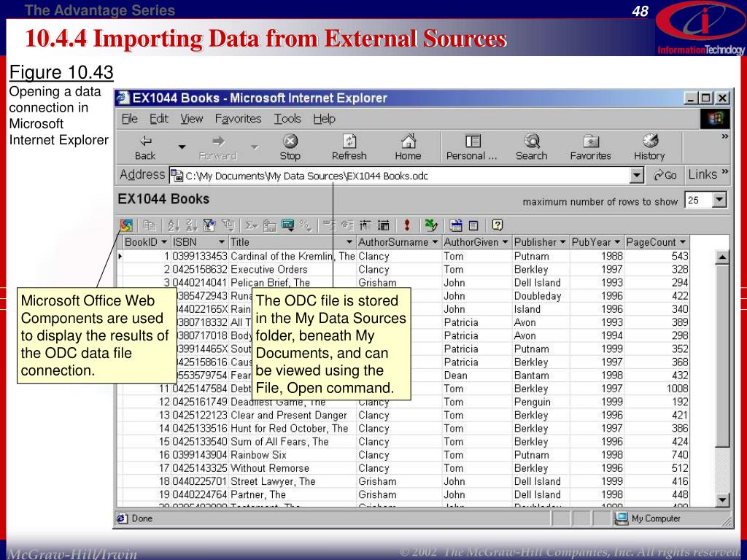
Task: Click the red exclamation Refresh data icon
Action: click(407, 225)
